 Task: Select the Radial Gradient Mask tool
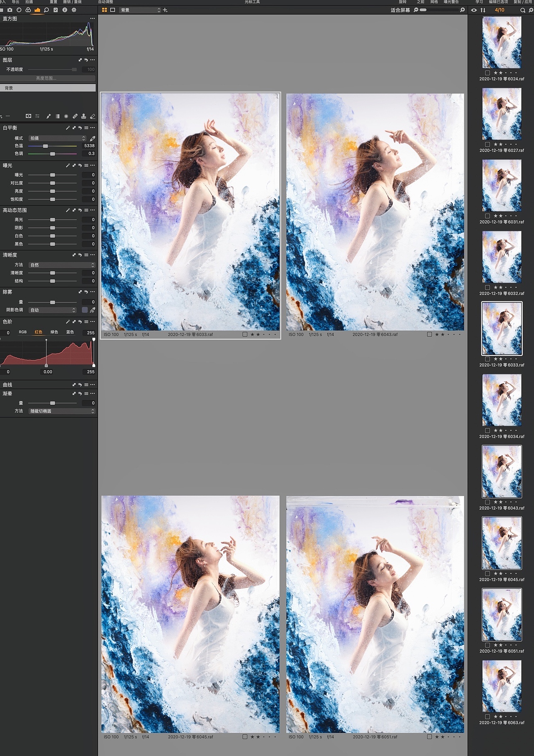(x=66, y=116)
